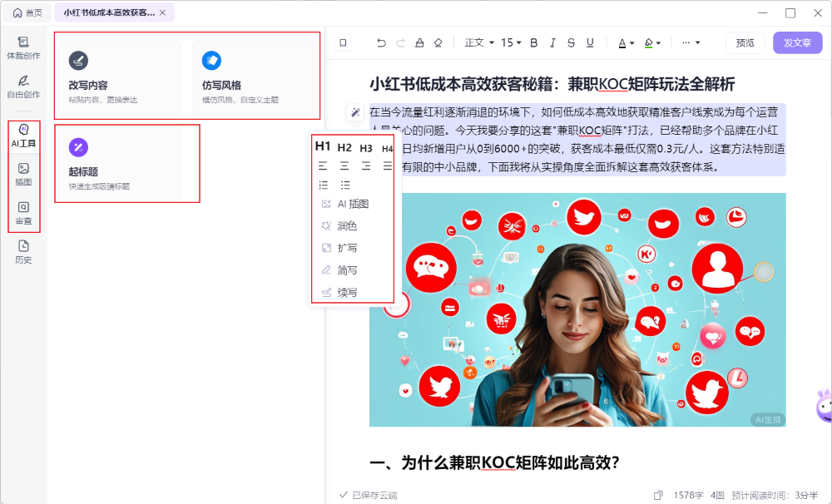Align text left in popup
This screenshot has height=504, width=832.
pyautogui.click(x=323, y=166)
